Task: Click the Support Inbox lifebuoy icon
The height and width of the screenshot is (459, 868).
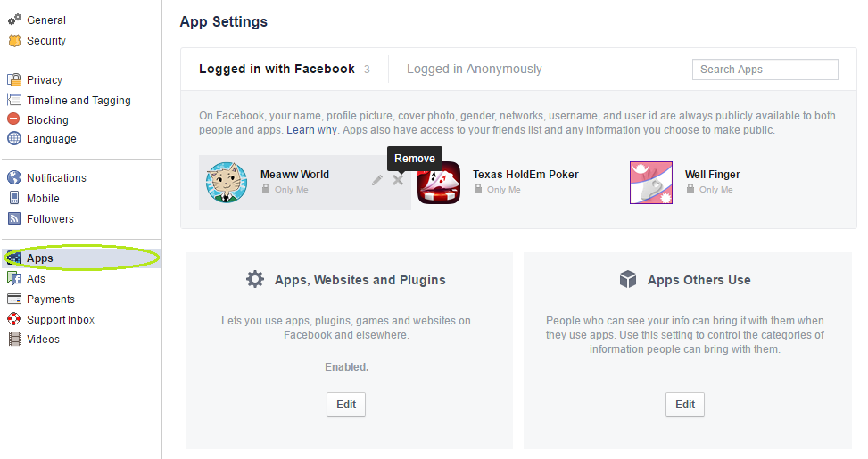Action: pyautogui.click(x=14, y=319)
